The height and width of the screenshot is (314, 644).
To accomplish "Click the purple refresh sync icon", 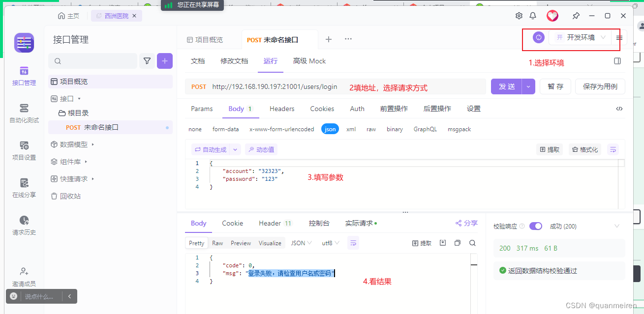I will 539,37.
